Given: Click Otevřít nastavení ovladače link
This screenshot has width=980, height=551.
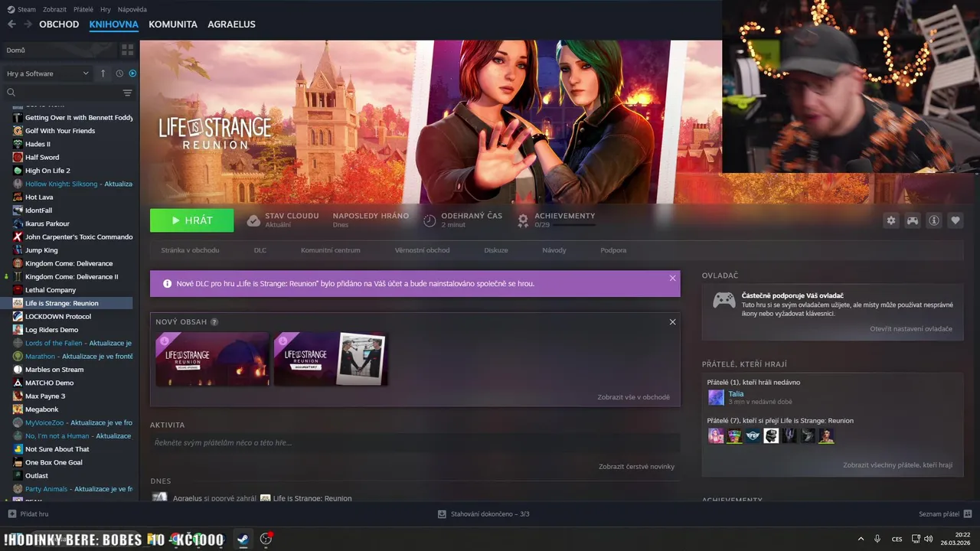Looking at the screenshot, I should 911,328.
